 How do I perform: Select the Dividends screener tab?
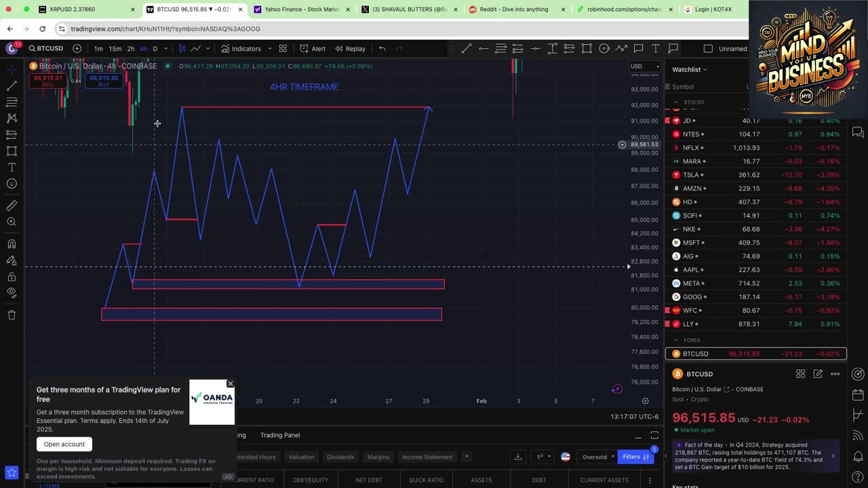point(340,457)
